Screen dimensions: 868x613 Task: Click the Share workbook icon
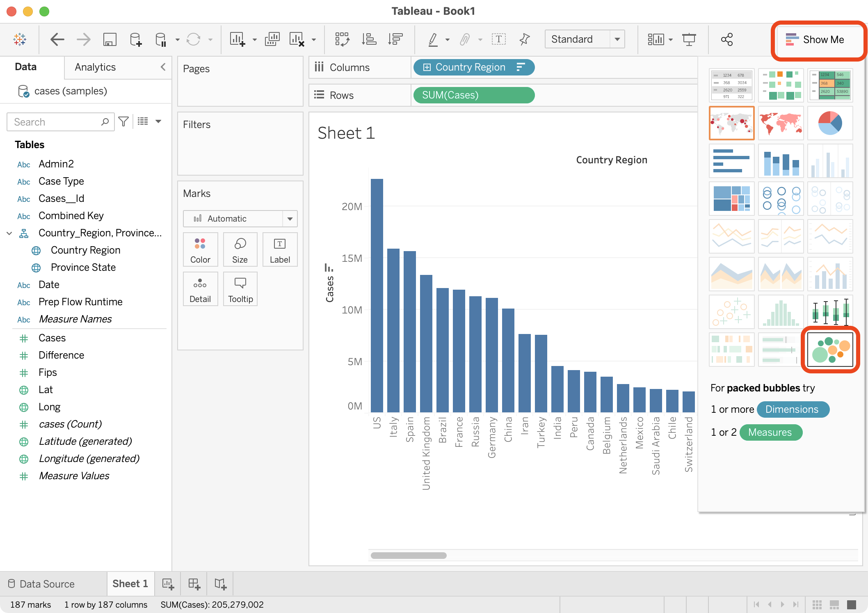point(726,39)
